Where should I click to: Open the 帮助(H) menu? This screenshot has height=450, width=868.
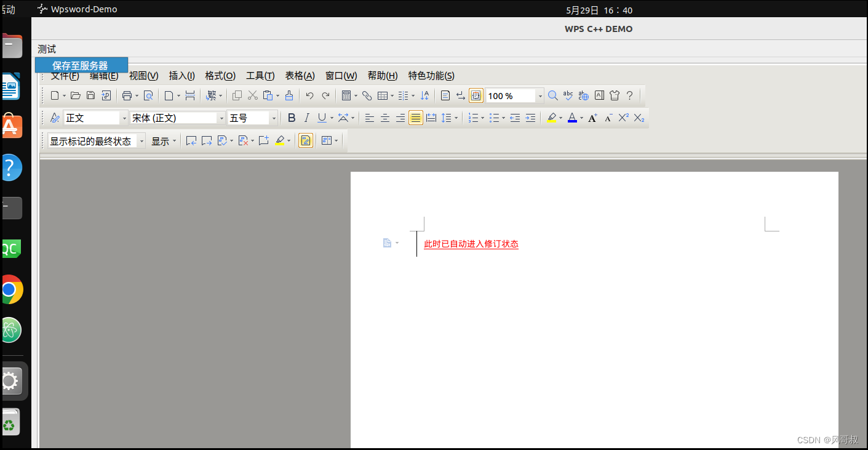(383, 76)
